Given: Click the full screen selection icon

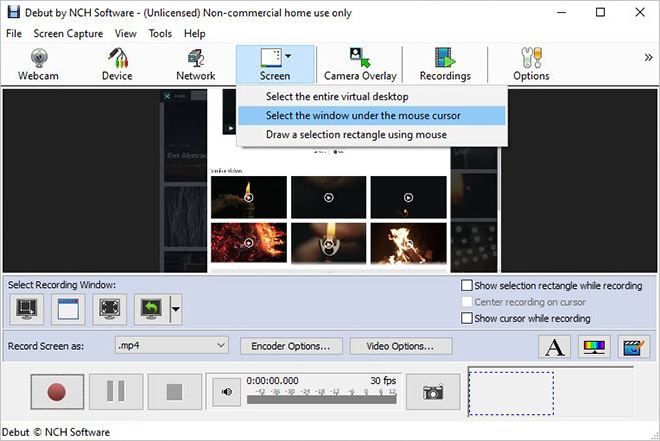Looking at the screenshot, I should click(x=109, y=309).
